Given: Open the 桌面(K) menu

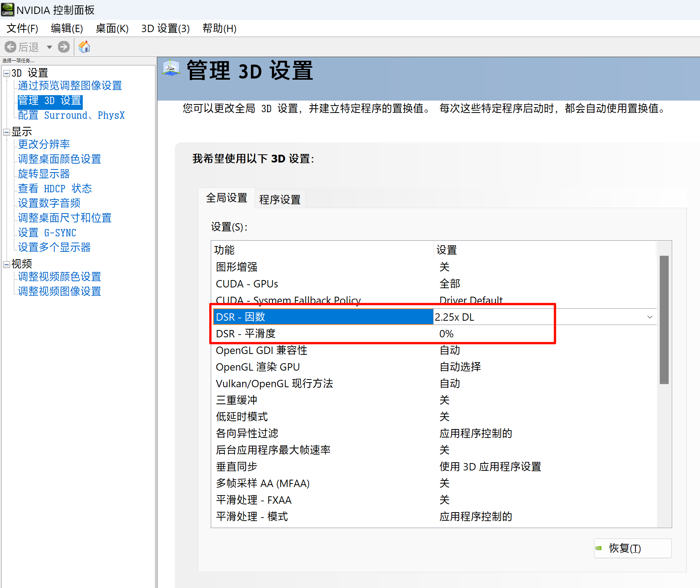Looking at the screenshot, I should [x=112, y=28].
